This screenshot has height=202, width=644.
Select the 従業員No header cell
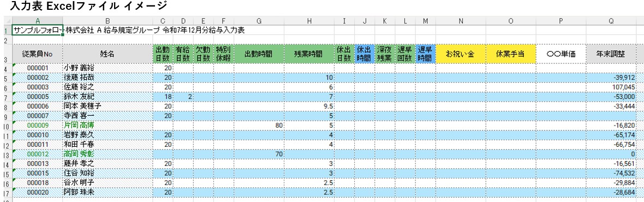(x=38, y=54)
